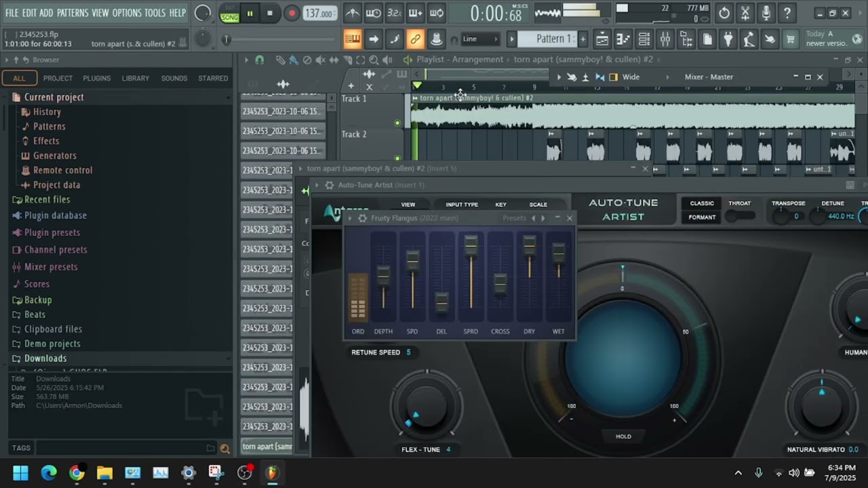Open the help question mark icon
Image resolution: width=868 pixels, height=488 pixels.
(x=787, y=13)
